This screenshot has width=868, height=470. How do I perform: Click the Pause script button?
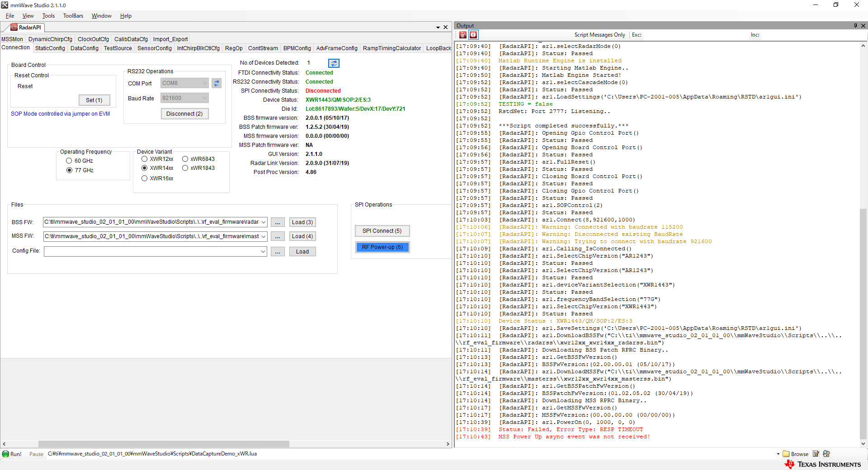(36, 454)
